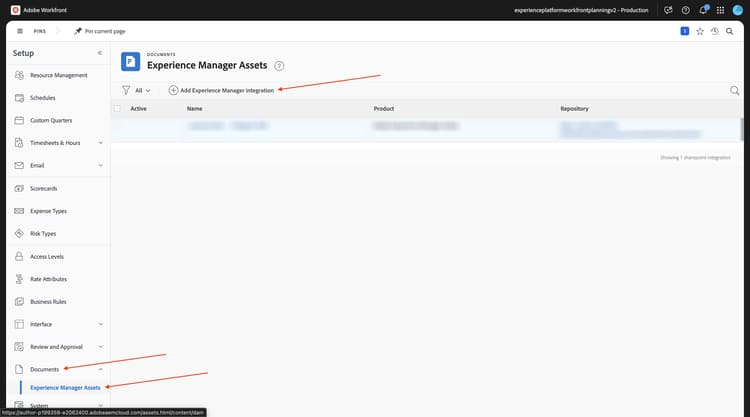
Task: Click the global search magnifier icon
Action: (729, 31)
